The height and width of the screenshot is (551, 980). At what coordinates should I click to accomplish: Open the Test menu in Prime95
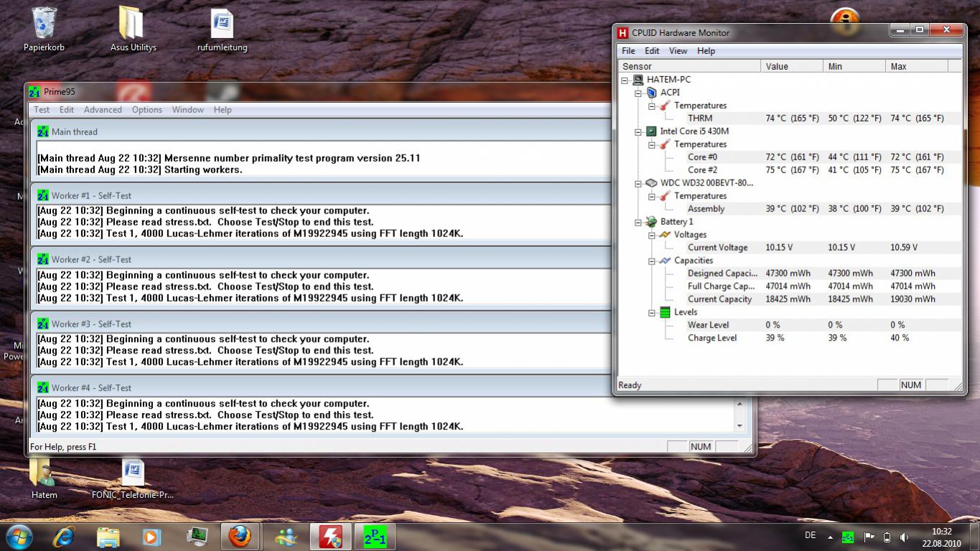coord(42,110)
